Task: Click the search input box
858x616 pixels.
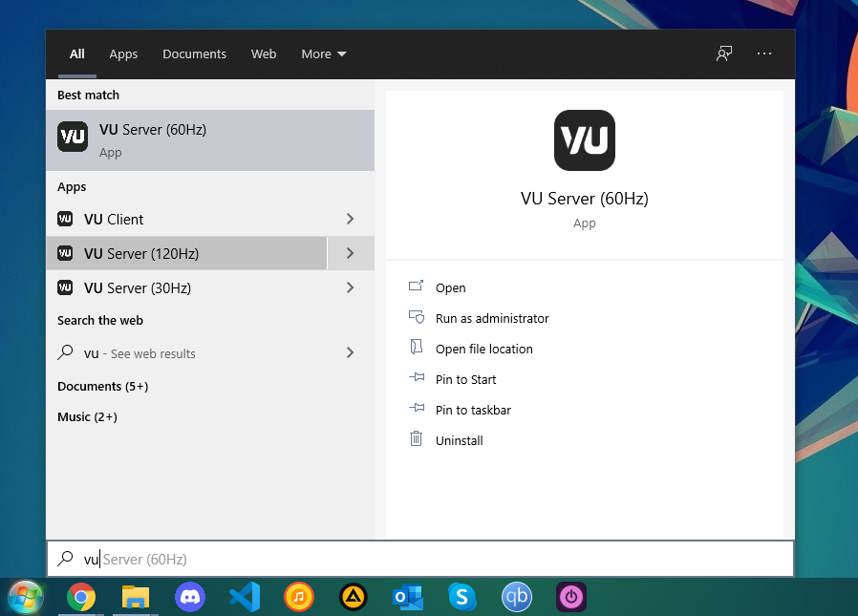Action: pos(430,559)
